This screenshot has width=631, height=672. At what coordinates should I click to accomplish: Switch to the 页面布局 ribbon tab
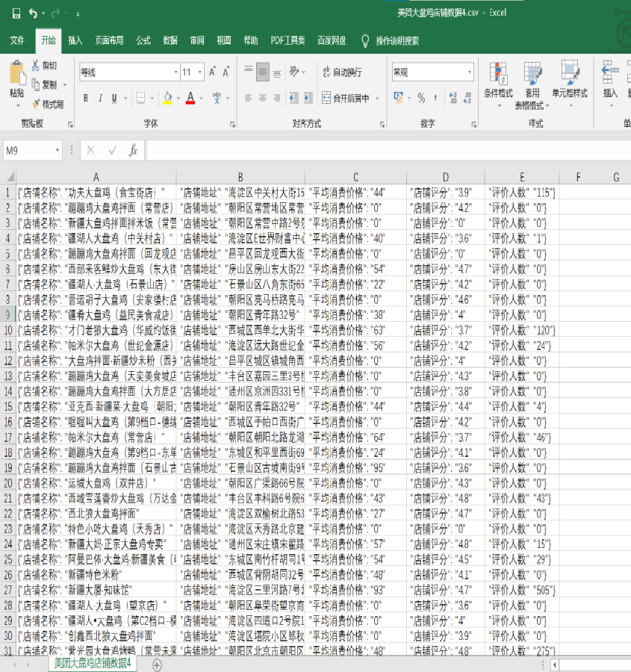[x=109, y=40]
